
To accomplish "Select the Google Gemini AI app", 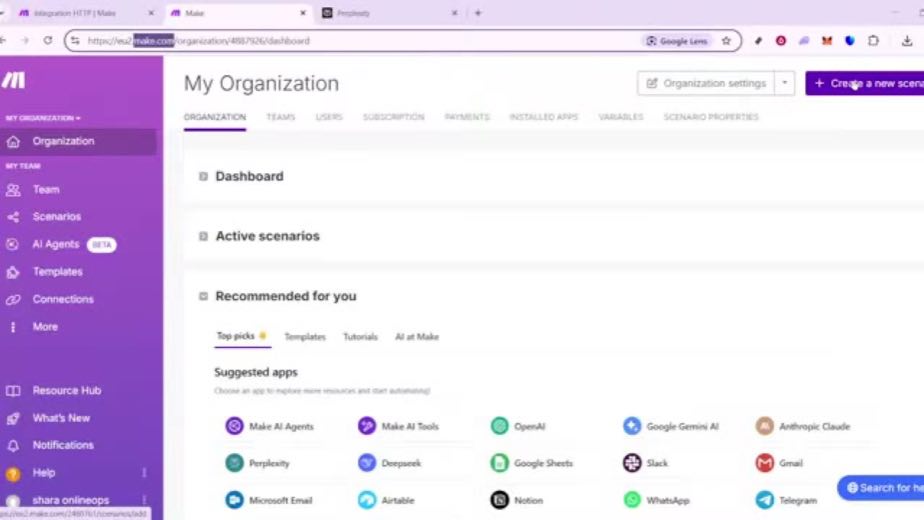I will [671, 426].
